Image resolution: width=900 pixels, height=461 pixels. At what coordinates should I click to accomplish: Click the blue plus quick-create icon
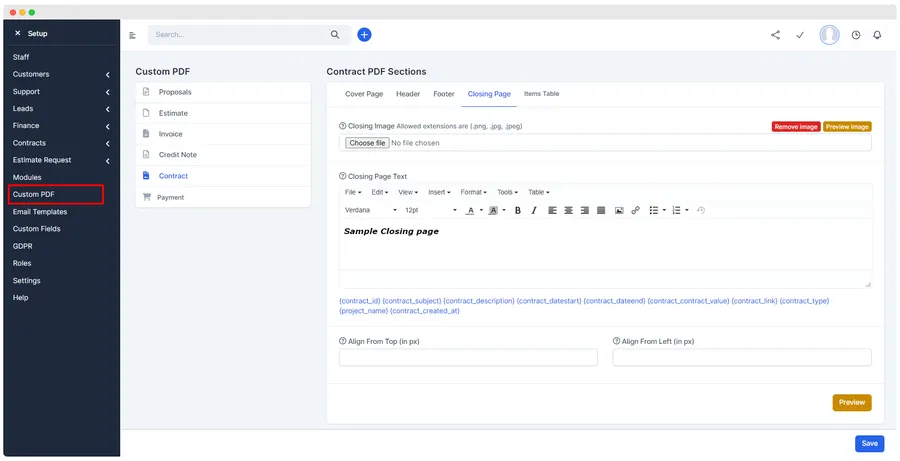(364, 34)
